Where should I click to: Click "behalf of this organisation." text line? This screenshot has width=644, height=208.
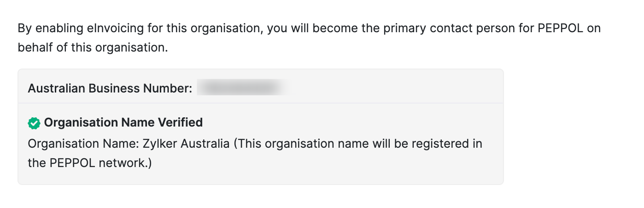[93, 48]
